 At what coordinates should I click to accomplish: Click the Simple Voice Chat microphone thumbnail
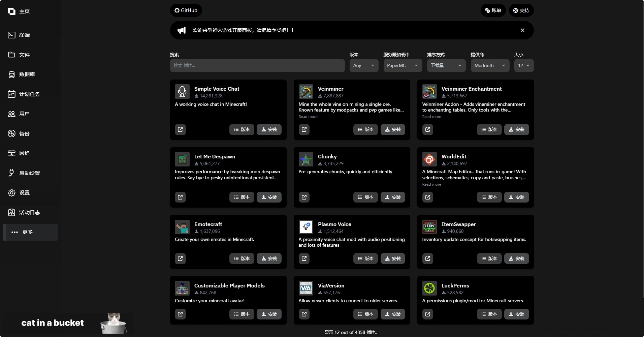coord(182,92)
